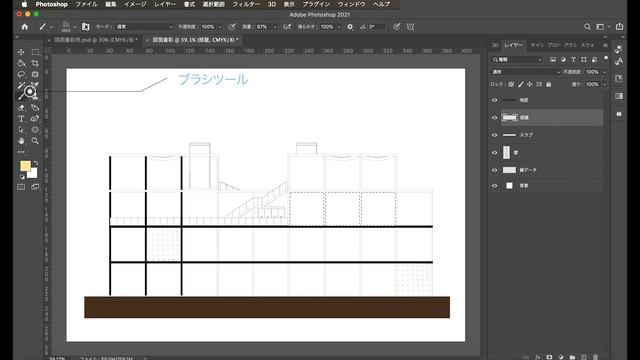Open the Search magnifier in options bar
640x360 pixels.
pyautogui.click(x=587, y=27)
